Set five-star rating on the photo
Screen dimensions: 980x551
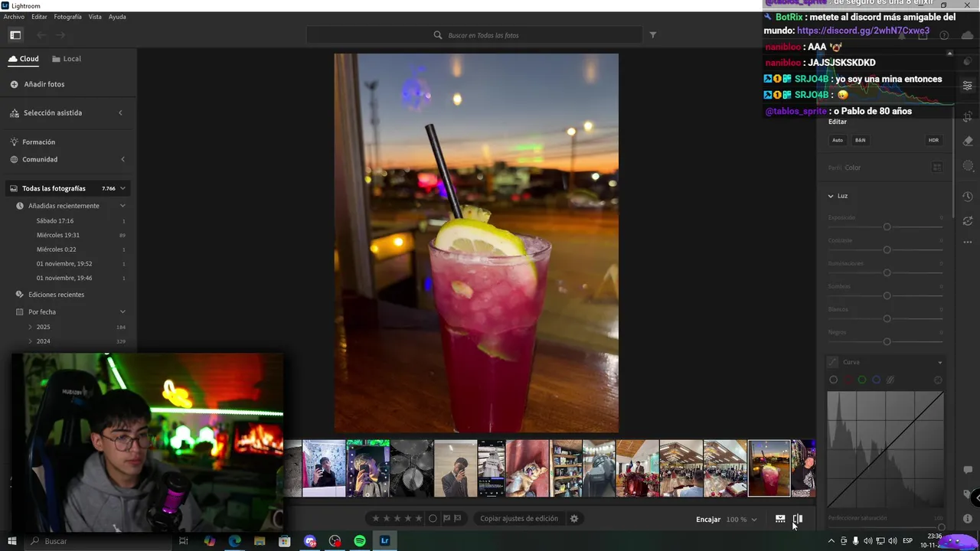pyautogui.click(x=418, y=518)
